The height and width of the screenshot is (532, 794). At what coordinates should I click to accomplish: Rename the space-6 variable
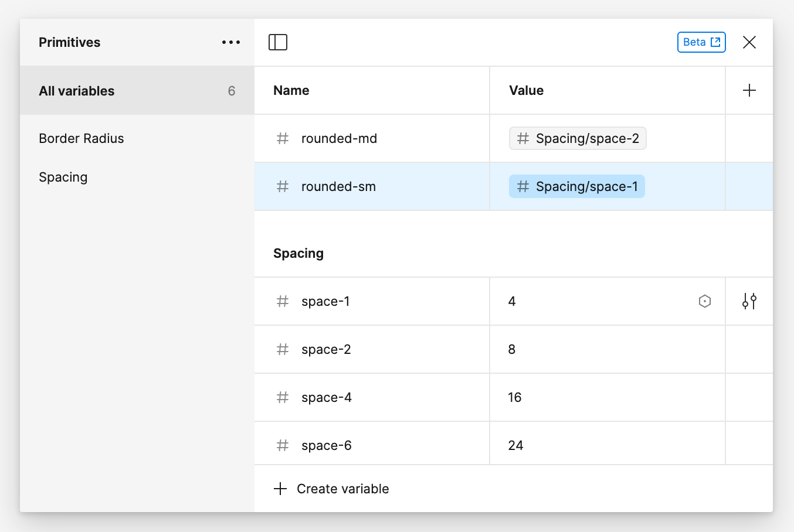[x=326, y=445]
